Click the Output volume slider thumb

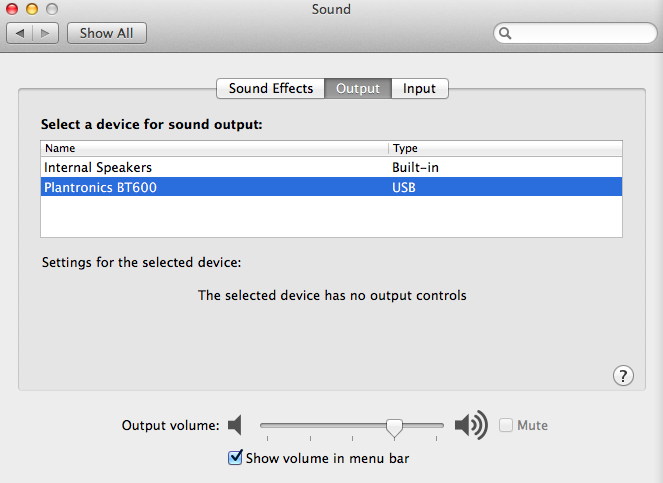[394, 428]
